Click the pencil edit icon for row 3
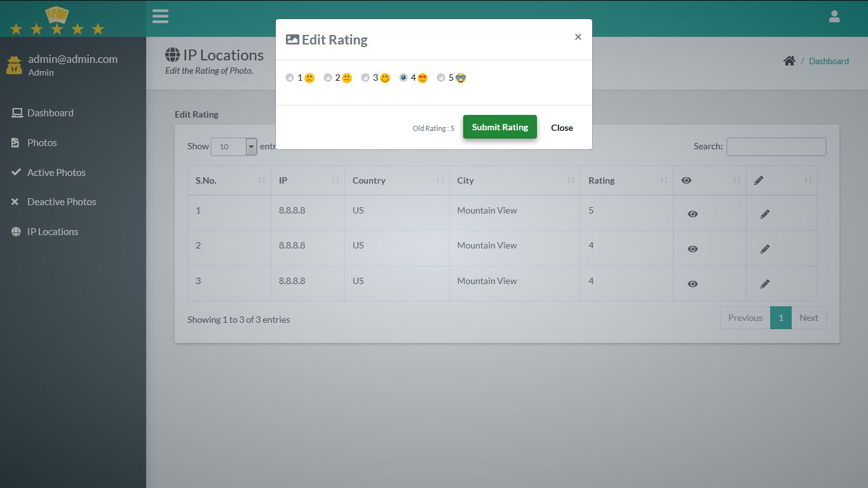Viewport: 868px width, 488px height. [x=764, y=283]
